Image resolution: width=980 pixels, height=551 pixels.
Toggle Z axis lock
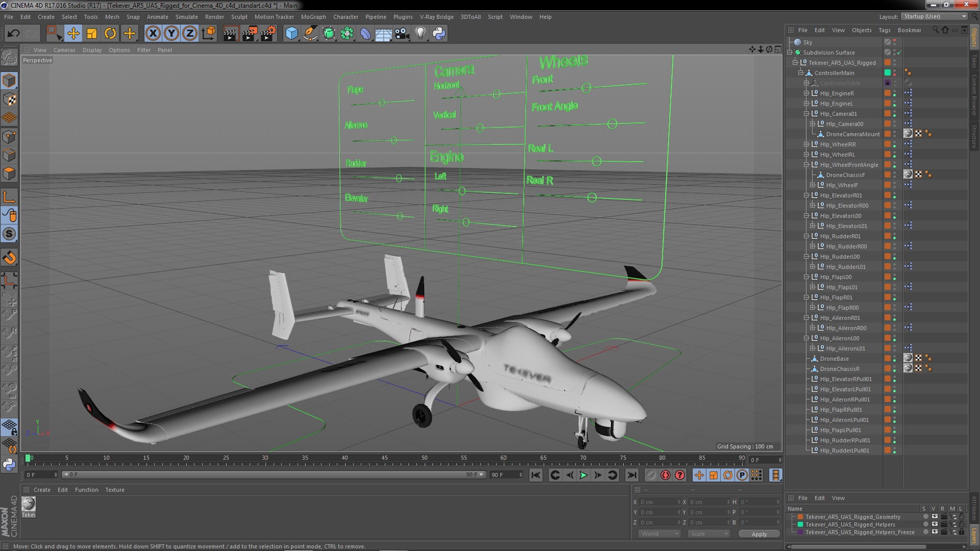point(190,34)
